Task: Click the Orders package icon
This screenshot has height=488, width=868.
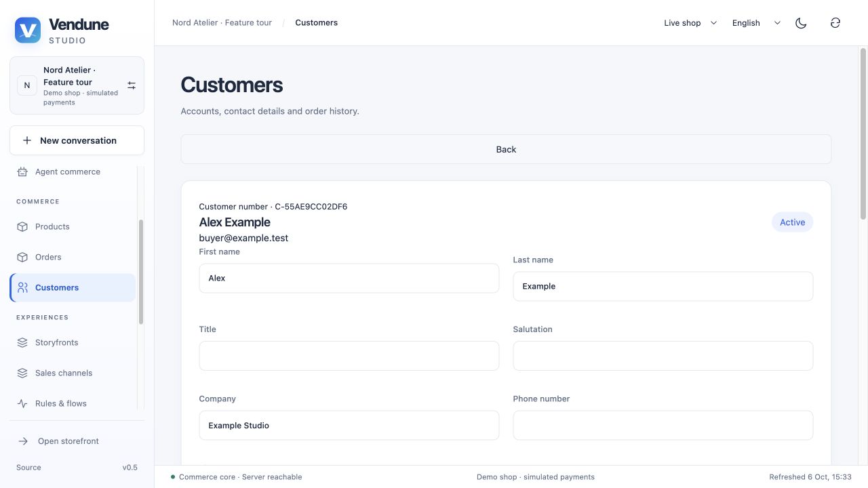Action: 22,258
